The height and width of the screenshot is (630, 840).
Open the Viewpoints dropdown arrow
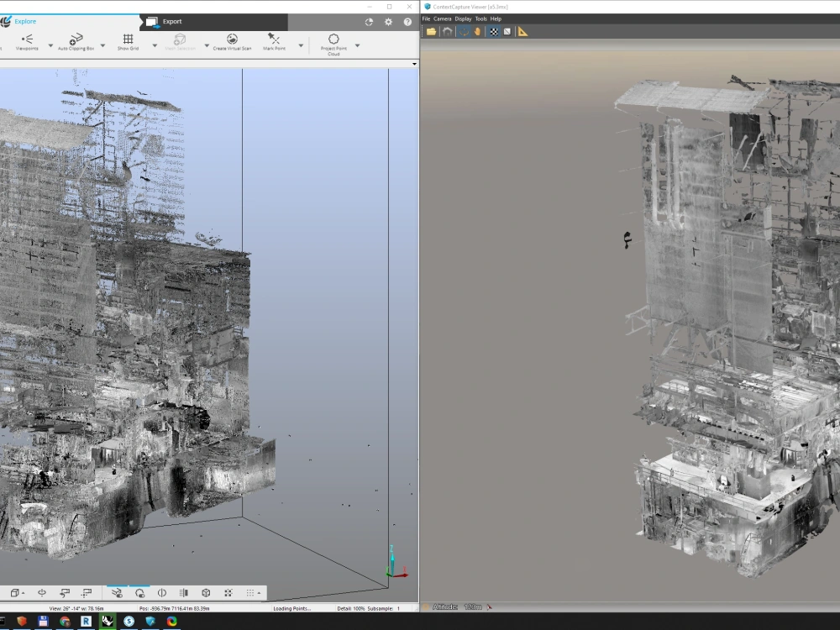point(50,44)
